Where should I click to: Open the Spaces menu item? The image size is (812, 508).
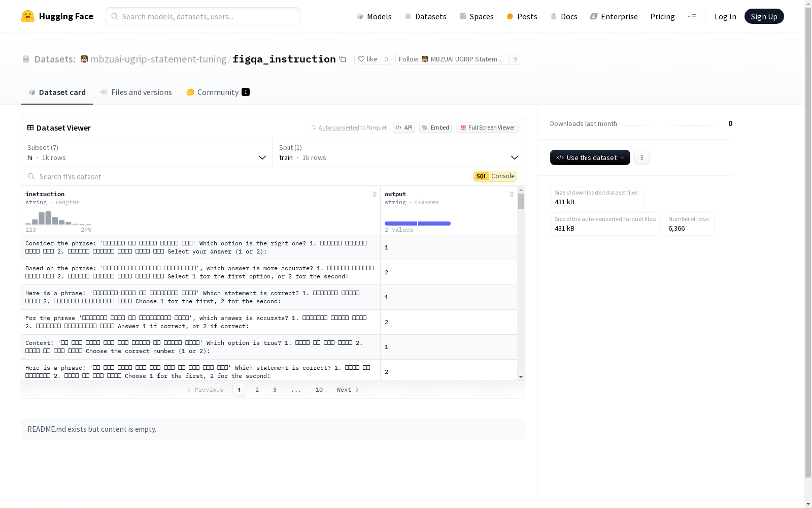click(477, 16)
